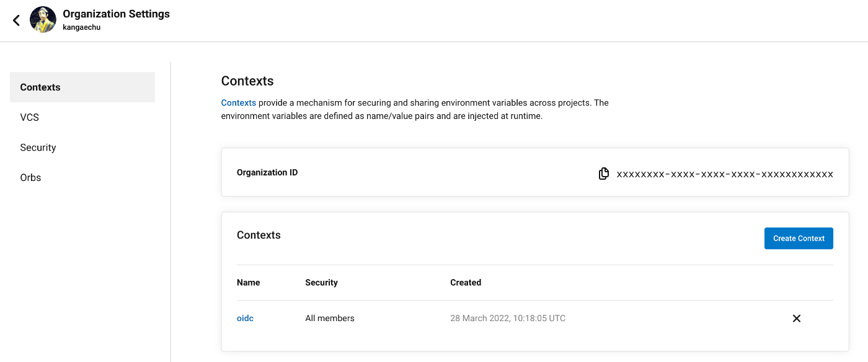Select the masked Organization ID value
This screenshot has height=362, width=868.
(x=725, y=174)
